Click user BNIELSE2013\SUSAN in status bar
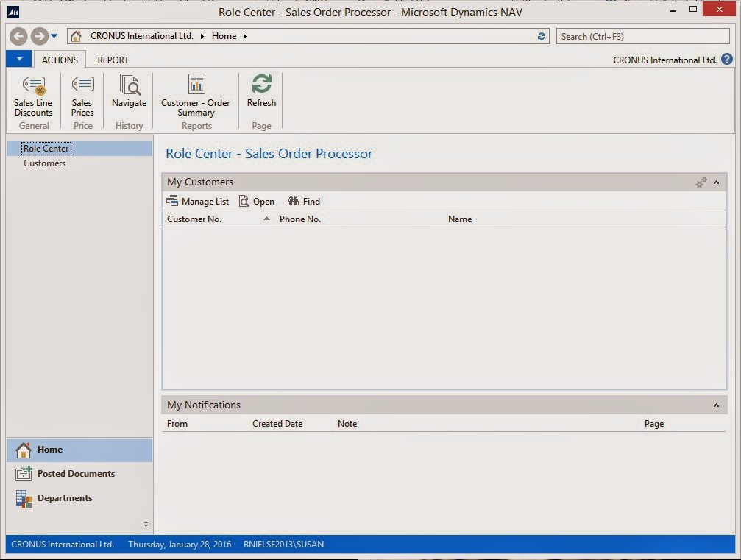741x560 pixels. tap(283, 544)
